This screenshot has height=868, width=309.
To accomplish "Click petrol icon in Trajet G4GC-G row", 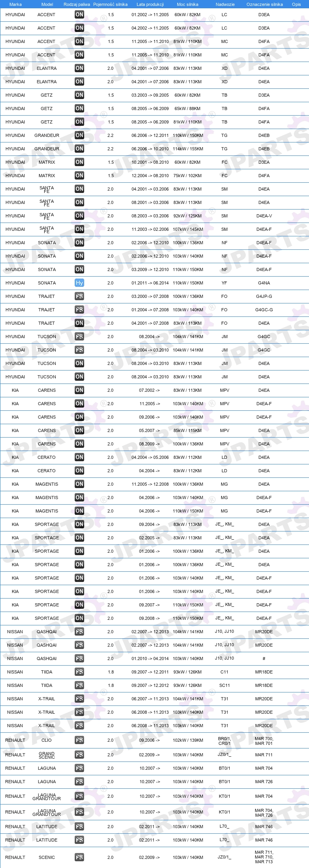I will click(x=79, y=310).
